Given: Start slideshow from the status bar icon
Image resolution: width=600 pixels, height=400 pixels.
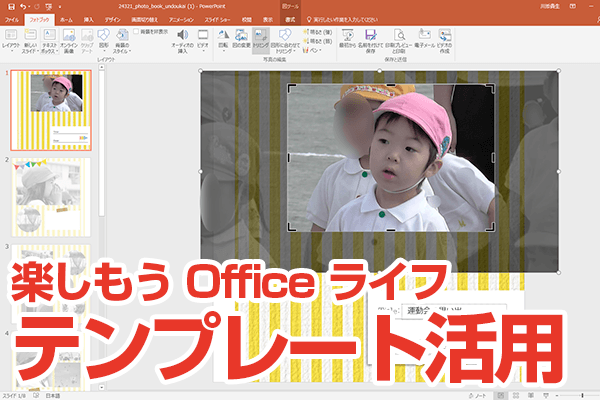Looking at the screenshot, I should pos(546,396).
